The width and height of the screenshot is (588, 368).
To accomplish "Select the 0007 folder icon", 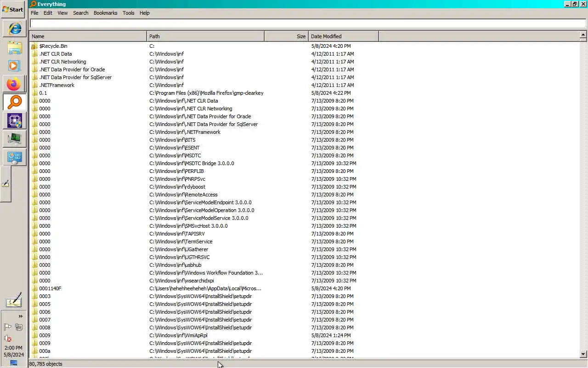I will pyautogui.click(x=34, y=320).
